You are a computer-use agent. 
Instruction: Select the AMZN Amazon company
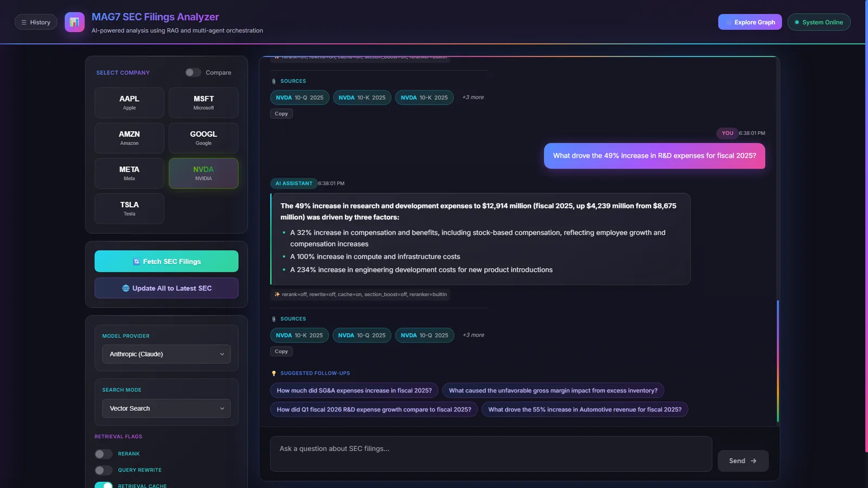pos(129,138)
